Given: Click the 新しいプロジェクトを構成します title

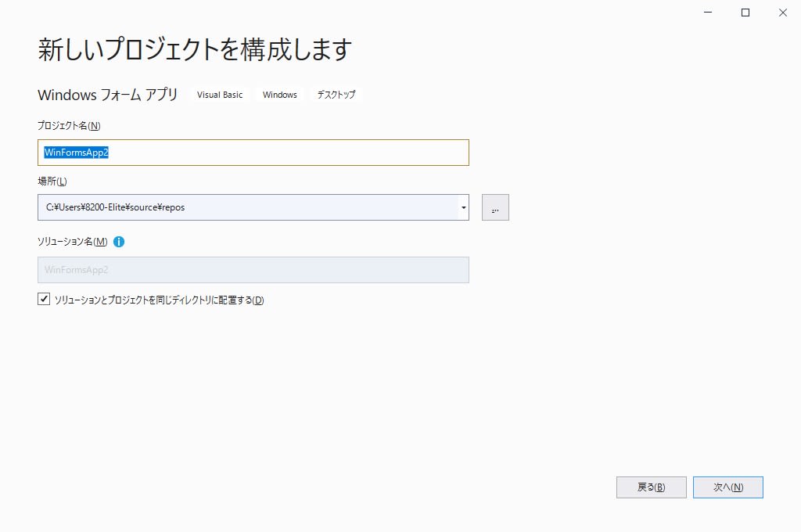Looking at the screenshot, I should coord(195,49).
